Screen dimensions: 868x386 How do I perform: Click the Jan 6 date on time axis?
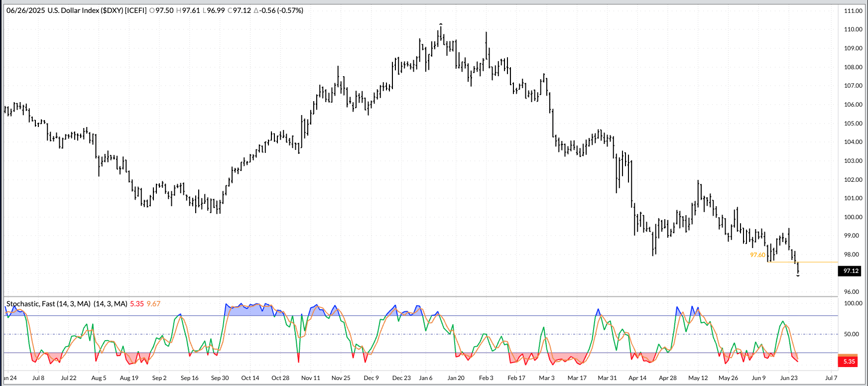pyautogui.click(x=426, y=378)
